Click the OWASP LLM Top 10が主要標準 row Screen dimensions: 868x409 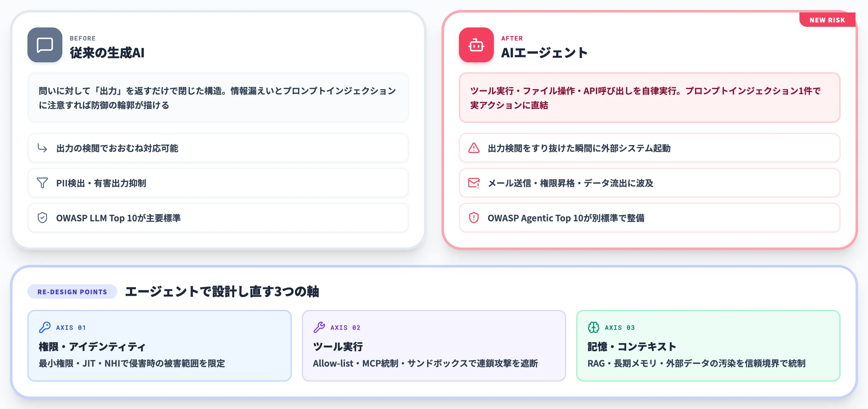click(218, 218)
